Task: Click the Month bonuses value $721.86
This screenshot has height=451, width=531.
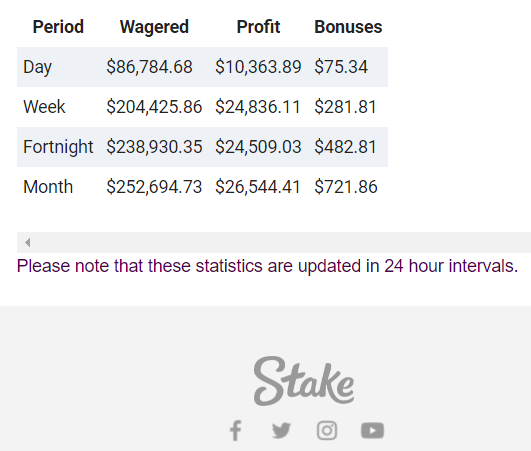Action: (x=346, y=187)
